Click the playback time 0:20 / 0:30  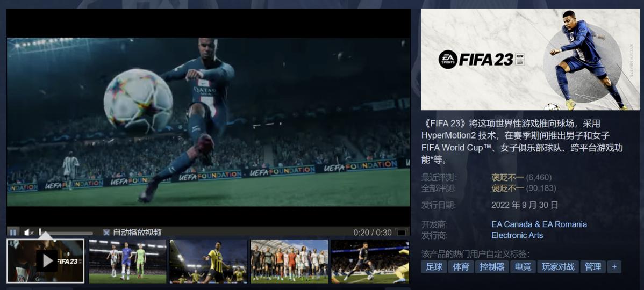(x=373, y=233)
